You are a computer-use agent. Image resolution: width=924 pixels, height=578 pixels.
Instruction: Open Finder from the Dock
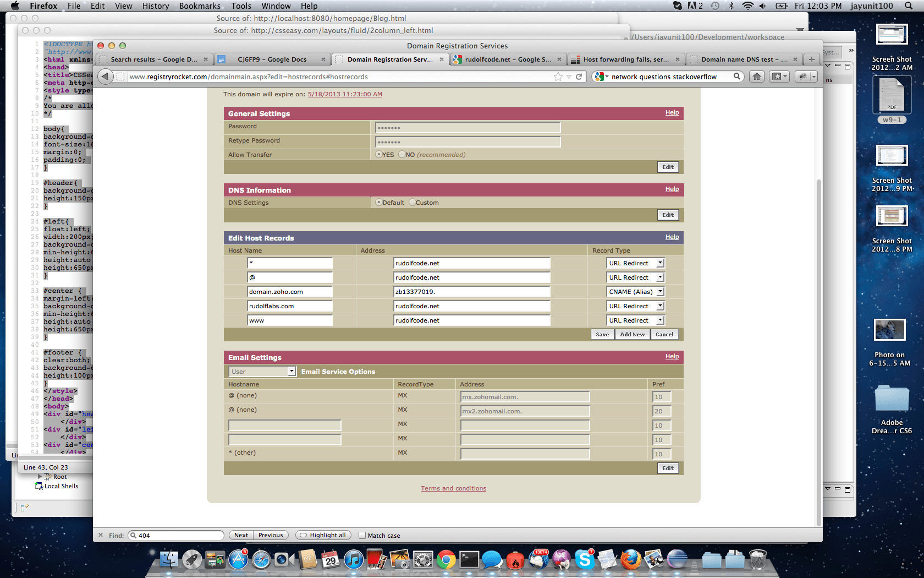169,560
